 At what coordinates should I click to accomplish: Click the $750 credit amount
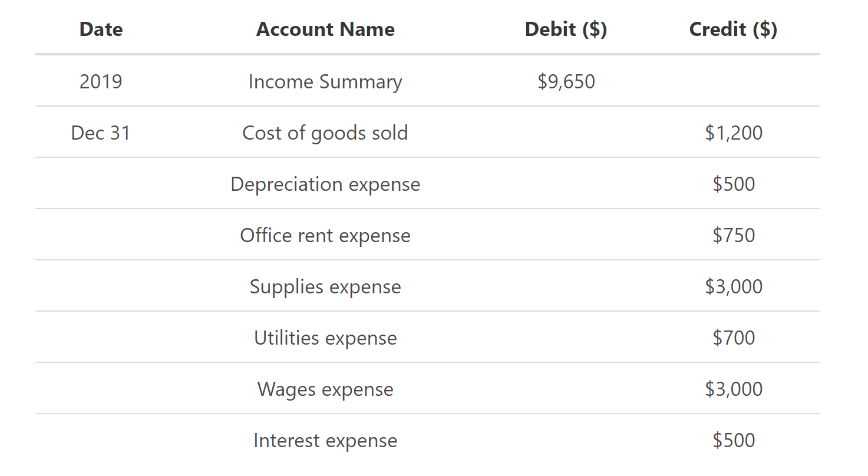733,235
